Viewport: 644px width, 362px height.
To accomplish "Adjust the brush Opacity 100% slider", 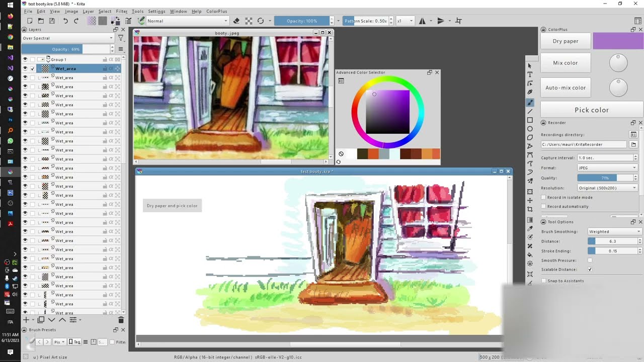I will tap(302, 21).
